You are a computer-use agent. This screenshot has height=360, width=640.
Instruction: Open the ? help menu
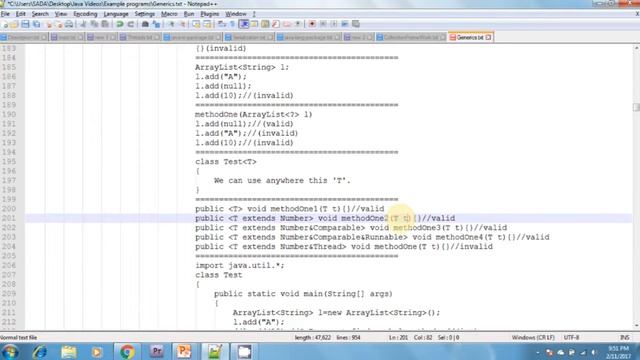pos(254,14)
